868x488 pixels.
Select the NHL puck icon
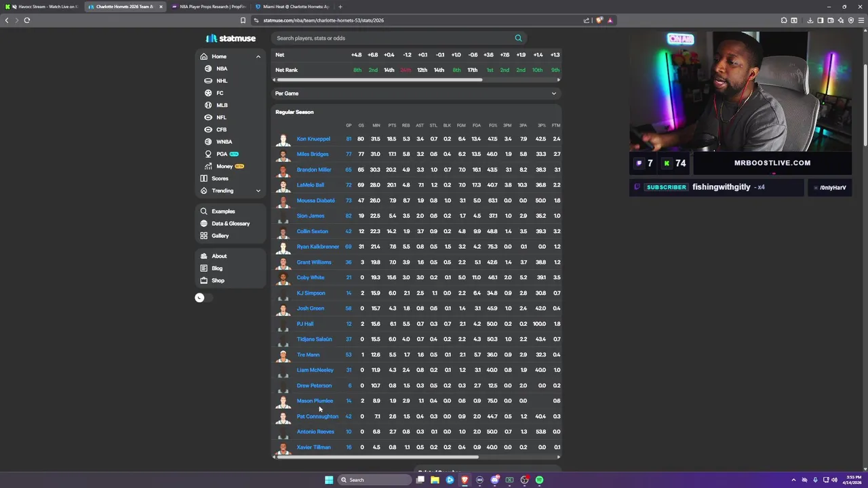pos(208,81)
